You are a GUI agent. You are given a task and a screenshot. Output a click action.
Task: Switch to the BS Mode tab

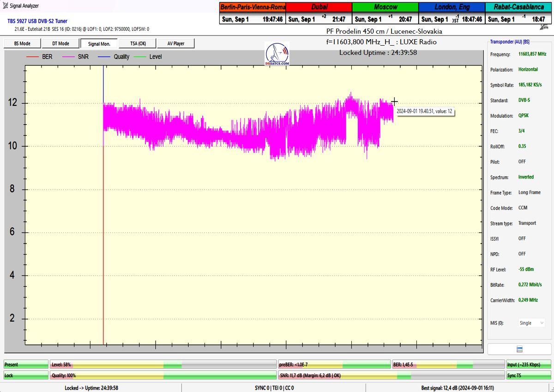click(x=22, y=43)
